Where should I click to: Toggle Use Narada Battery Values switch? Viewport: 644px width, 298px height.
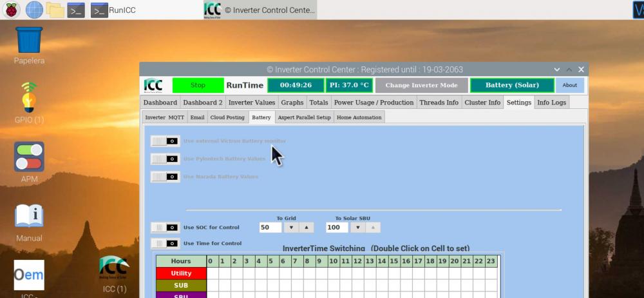pos(165,177)
